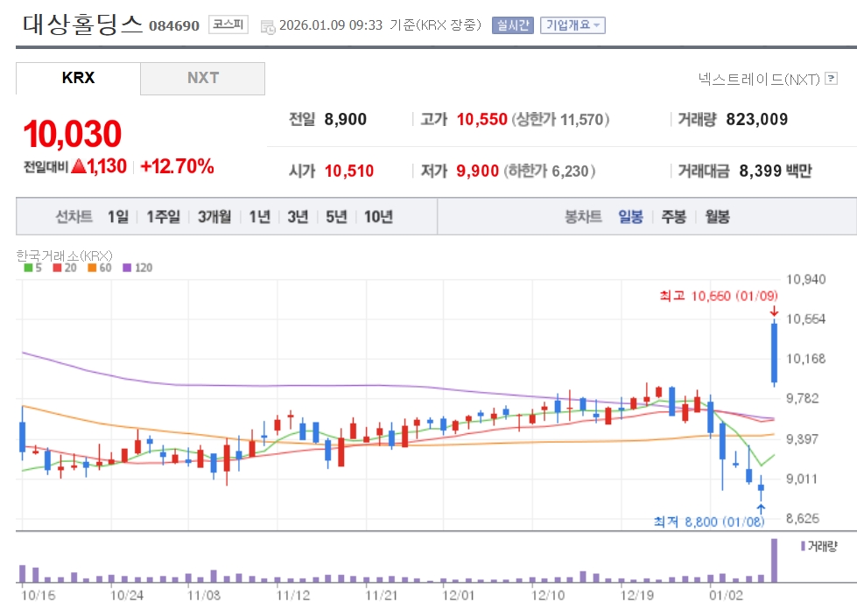Click the blue 최저 arrow marker on chart
The height and width of the screenshot is (616, 857).
pos(761,507)
